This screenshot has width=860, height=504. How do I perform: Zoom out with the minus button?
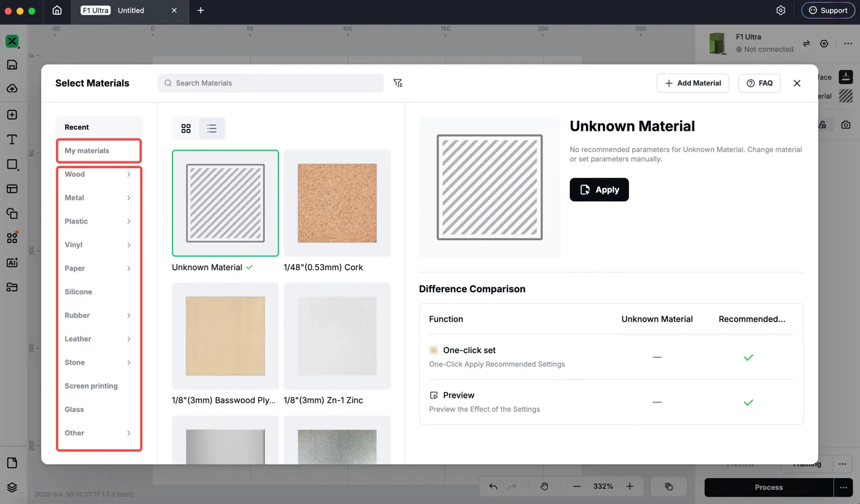tap(577, 486)
